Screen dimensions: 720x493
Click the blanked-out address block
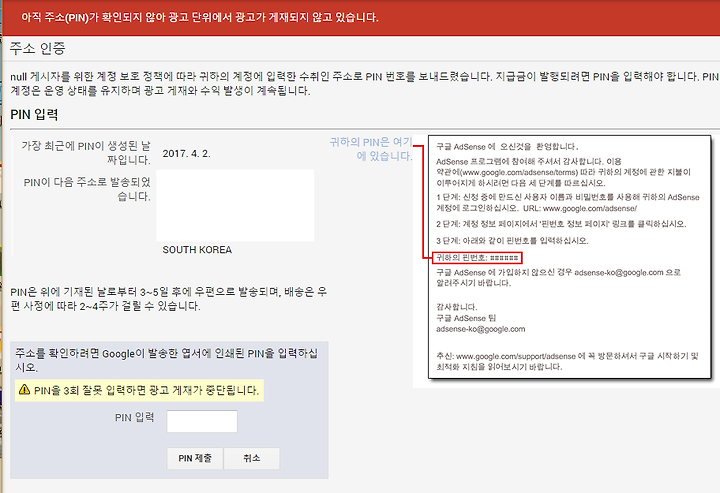click(x=235, y=205)
